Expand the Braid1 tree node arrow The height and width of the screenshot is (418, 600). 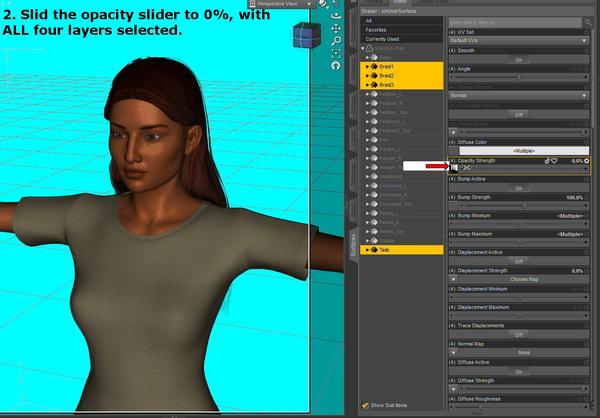(x=367, y=67)
